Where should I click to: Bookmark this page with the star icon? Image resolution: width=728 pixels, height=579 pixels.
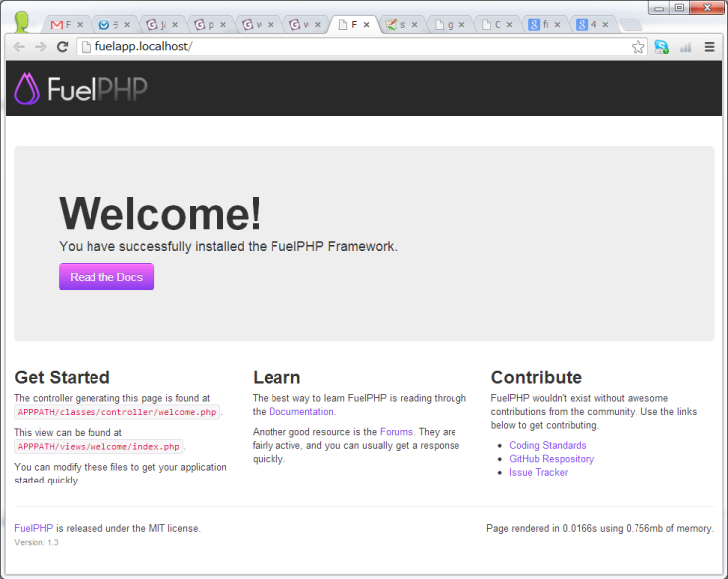[637, 47]
